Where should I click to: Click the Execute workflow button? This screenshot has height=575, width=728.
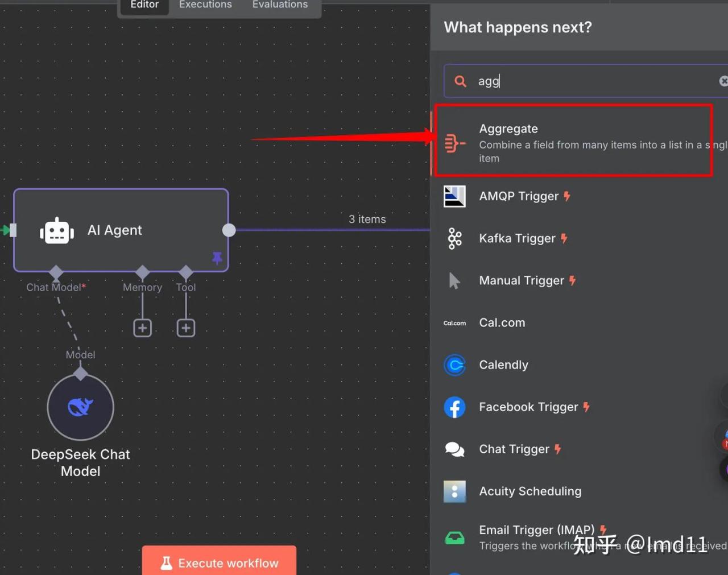[219, 562]
